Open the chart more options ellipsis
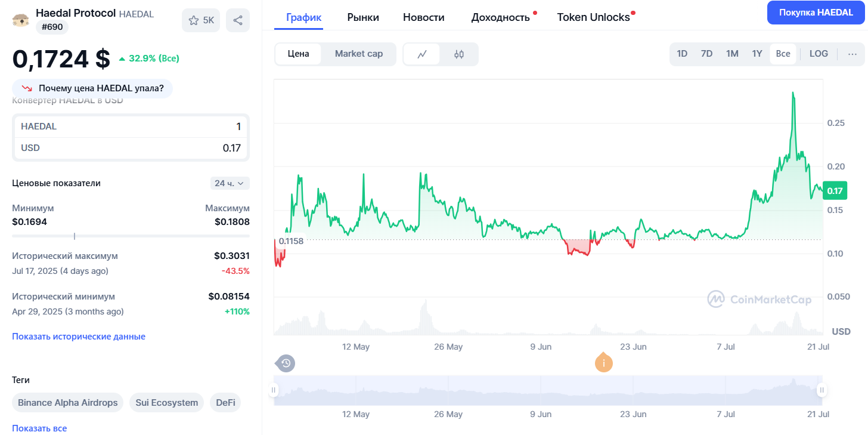868x435 pixels. pyautogui.click(x=852, y=54)
